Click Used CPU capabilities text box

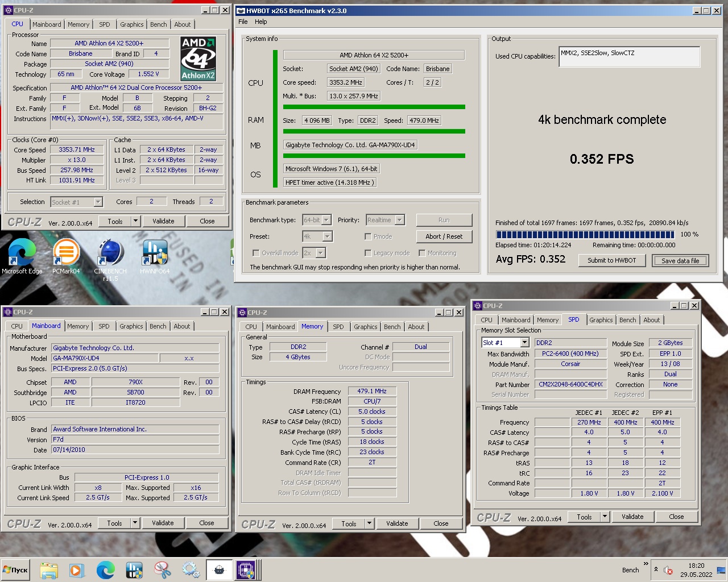pos(629,56)
